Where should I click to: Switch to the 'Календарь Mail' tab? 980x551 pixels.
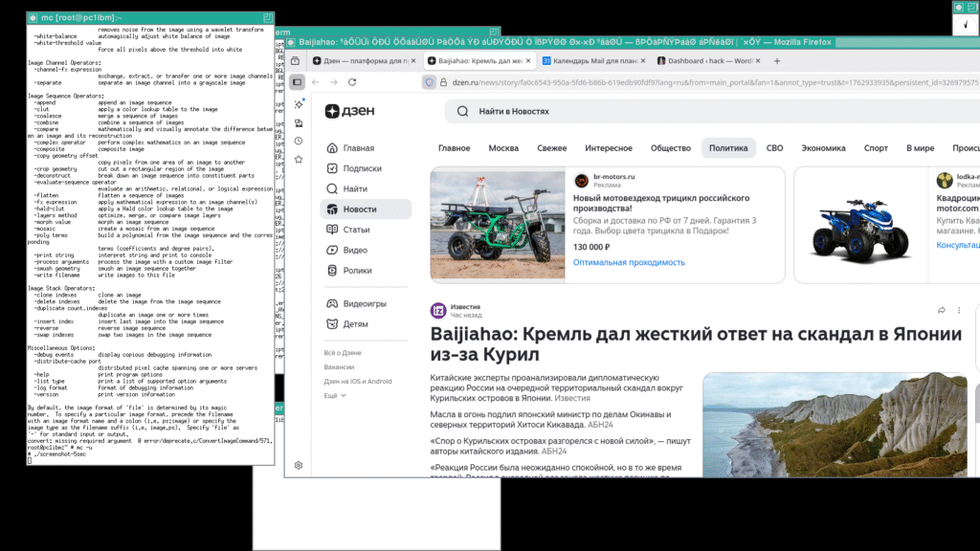point(593,60)
